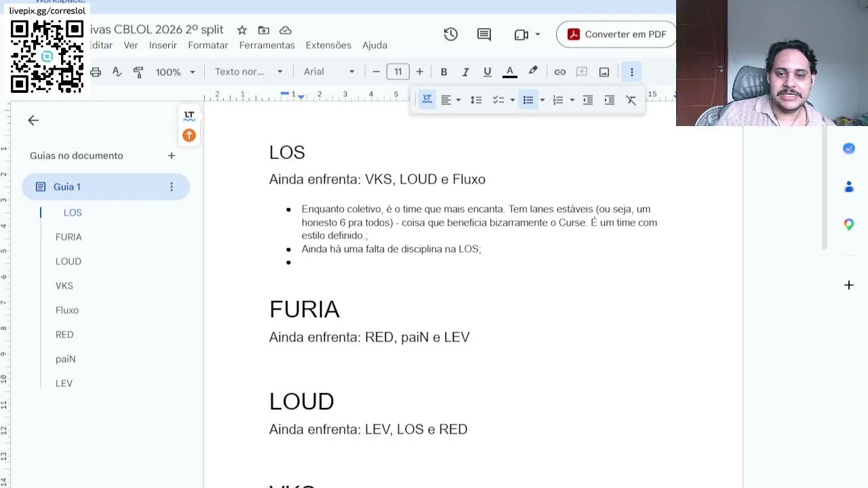Add a new document tab
Viewport: 868px width, 488px height.
click(172, 156)
